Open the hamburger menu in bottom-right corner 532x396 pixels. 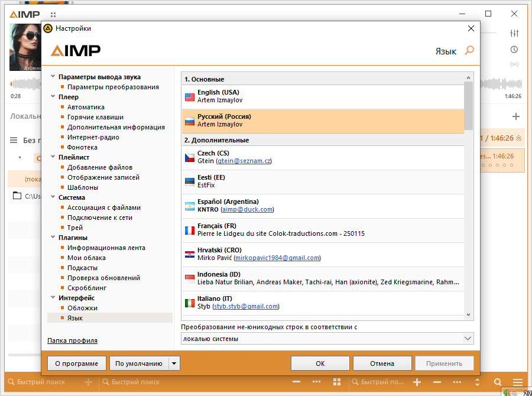tap(518, 382)
